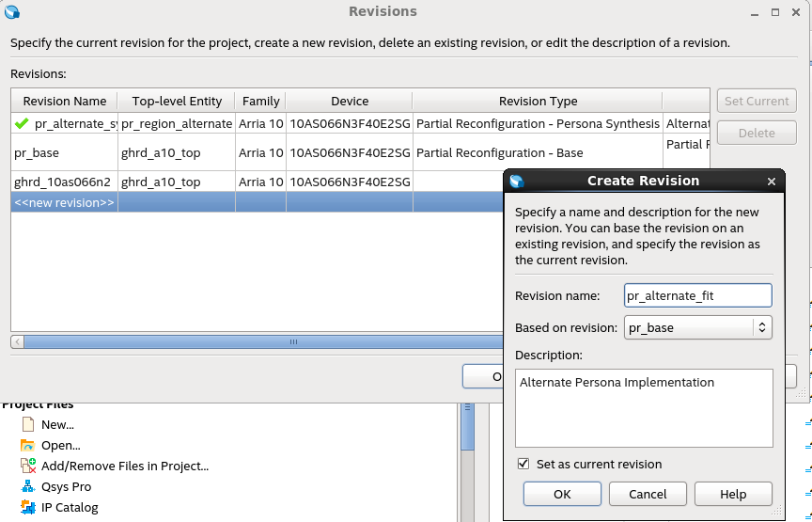Image resolution: width=812 pixels, height=522 pixels.
Task: Launch Qsys Pro from its icon
Action: point(26,486)
